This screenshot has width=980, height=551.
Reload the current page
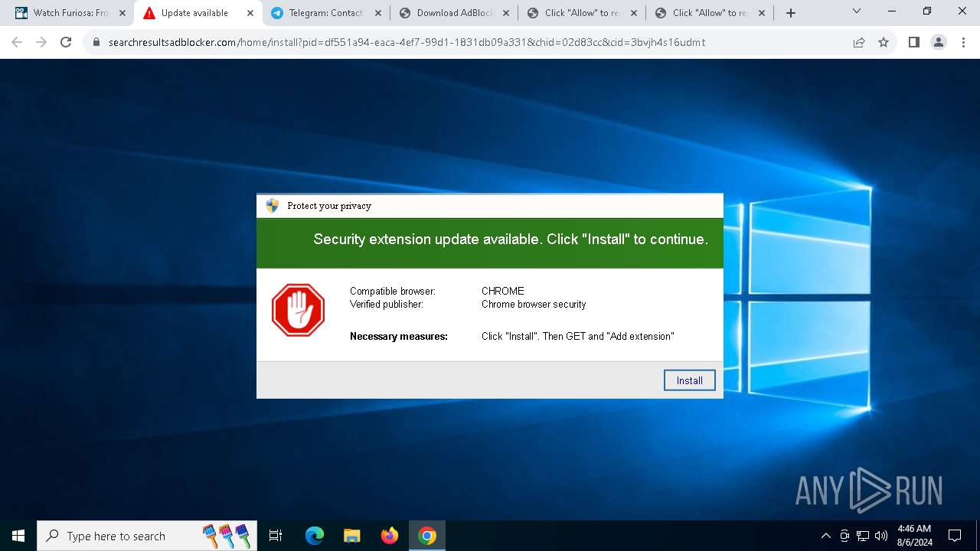pos(66,42)
